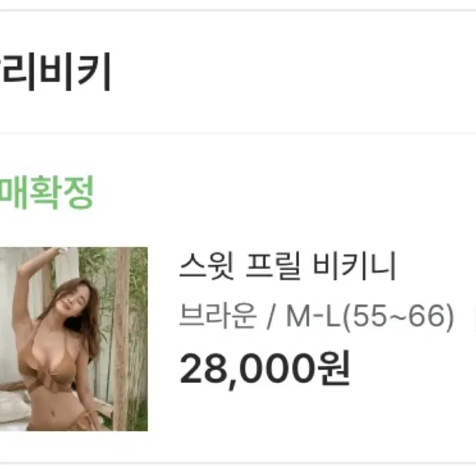
Task: Tap the word 프릴 in product name
Action: coord(273,266)
